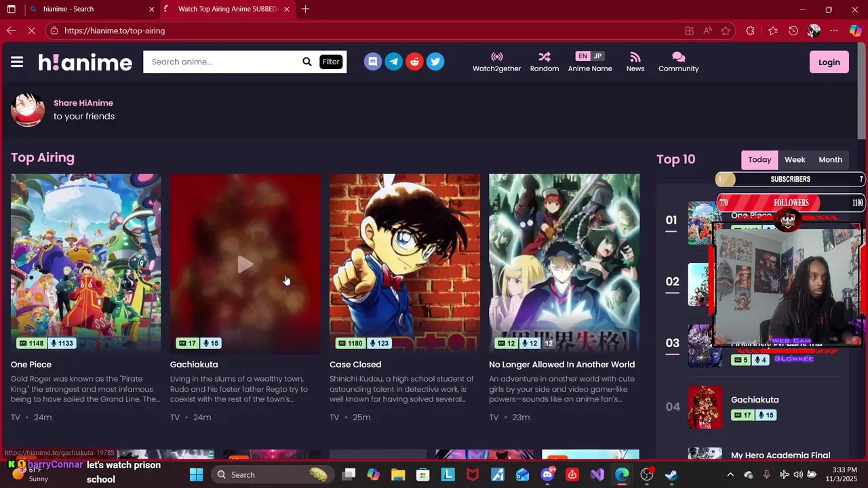Image resolution: width=868 pixels, height=488 pixels.
Task: Open HiAnime Discord link icon
Action: (x=372, y=62)
